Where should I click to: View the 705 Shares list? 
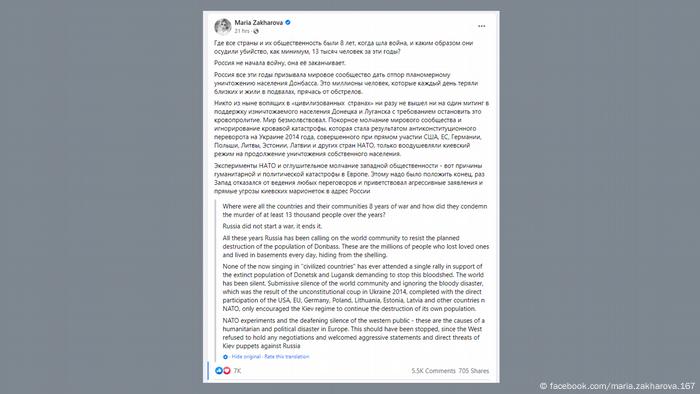474,371
